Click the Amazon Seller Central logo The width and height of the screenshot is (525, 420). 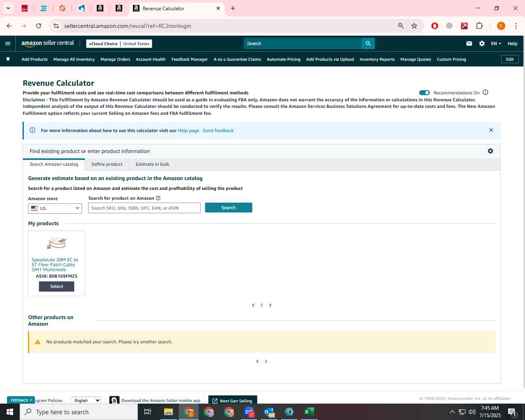pyautogui.click(x=48, y=43)
